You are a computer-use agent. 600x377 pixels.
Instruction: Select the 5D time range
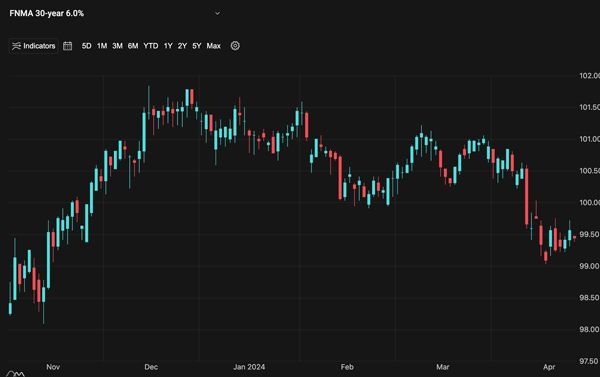tap(86, 46)
